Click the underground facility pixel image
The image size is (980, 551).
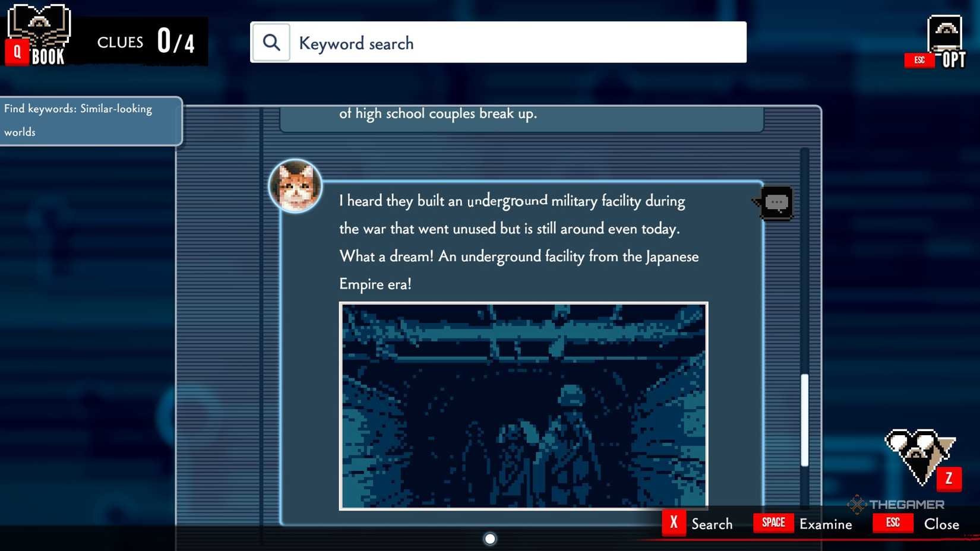coord(523,406)
